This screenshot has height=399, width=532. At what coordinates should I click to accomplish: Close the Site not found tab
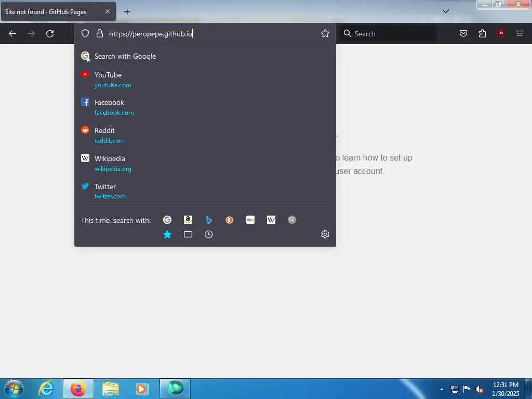tap(107, 11)
